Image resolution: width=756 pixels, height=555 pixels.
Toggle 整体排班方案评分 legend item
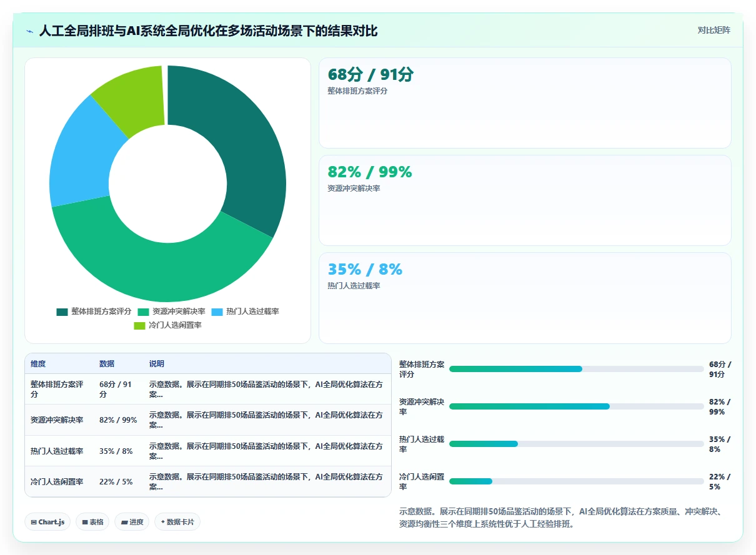coord(94,312)
